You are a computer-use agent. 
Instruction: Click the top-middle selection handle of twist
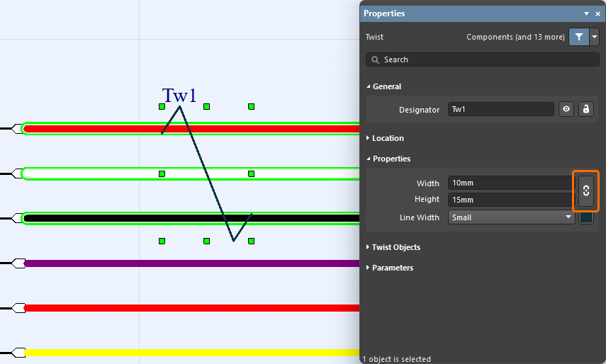[x=207, y=106]
